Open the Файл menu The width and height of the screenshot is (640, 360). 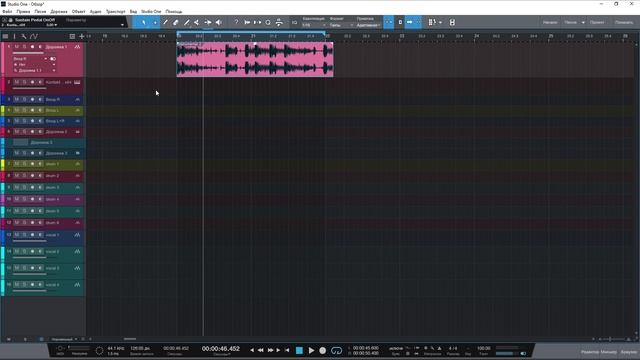pyautogui.click(x=7, y=11)
